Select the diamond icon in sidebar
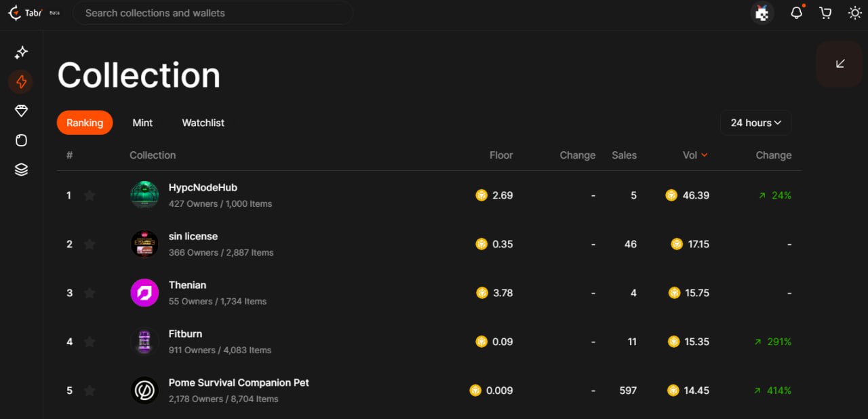 22,111
